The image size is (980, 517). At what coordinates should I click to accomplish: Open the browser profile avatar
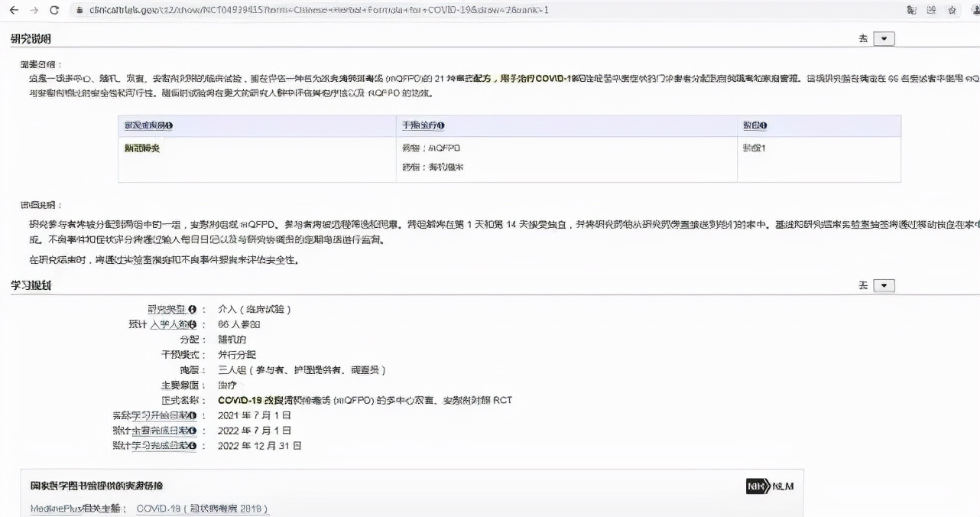click(x=975, y=10)
